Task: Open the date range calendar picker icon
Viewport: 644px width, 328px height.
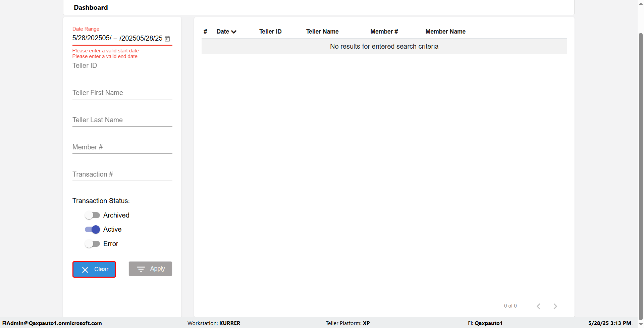Action: pos(167,39)
